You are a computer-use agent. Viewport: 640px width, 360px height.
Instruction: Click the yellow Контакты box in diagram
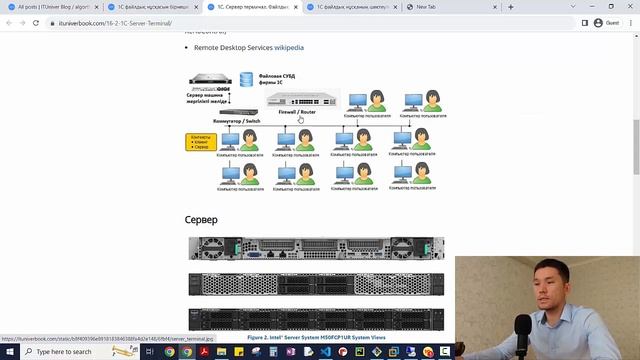[x=201, y=142]
